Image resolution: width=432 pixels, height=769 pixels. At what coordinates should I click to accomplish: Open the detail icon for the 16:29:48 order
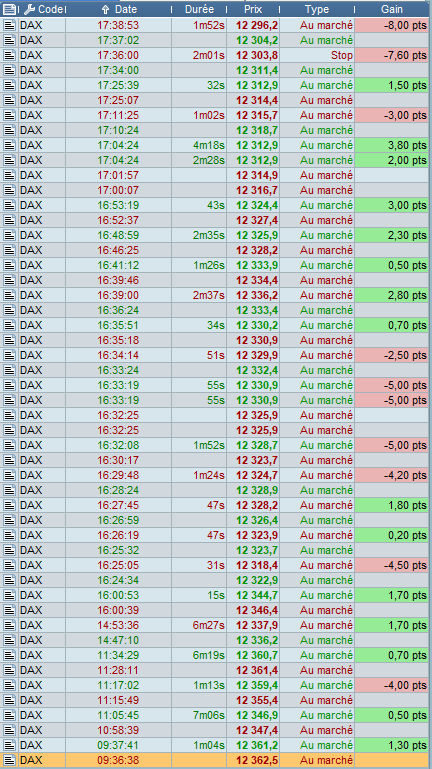pos(9,475)
